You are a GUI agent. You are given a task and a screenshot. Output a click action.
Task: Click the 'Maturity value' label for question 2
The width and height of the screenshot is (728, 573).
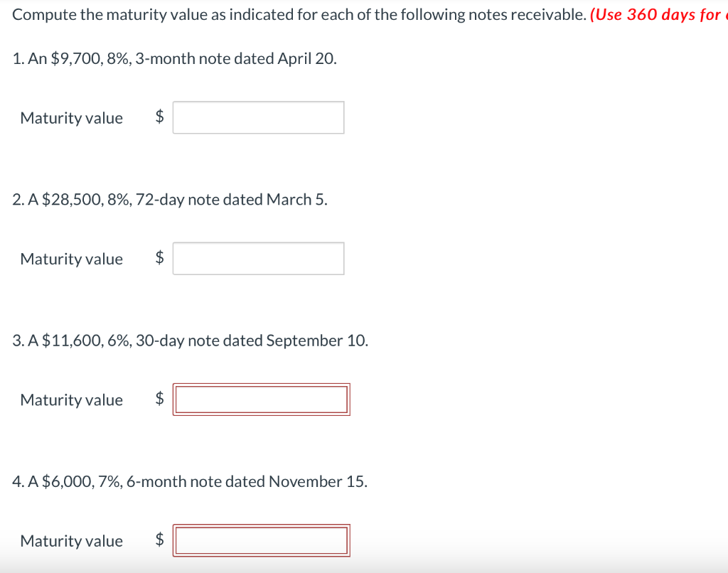(x=71, y=258)
